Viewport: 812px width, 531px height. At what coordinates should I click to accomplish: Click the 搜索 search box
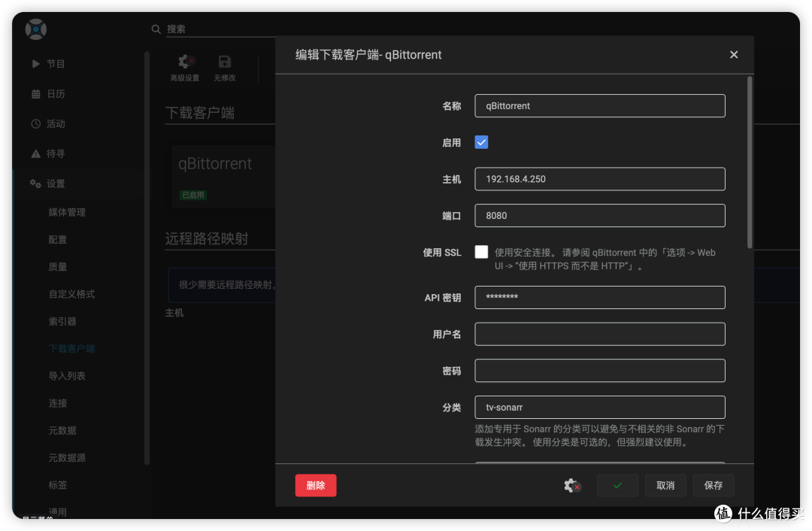point(221,29)
